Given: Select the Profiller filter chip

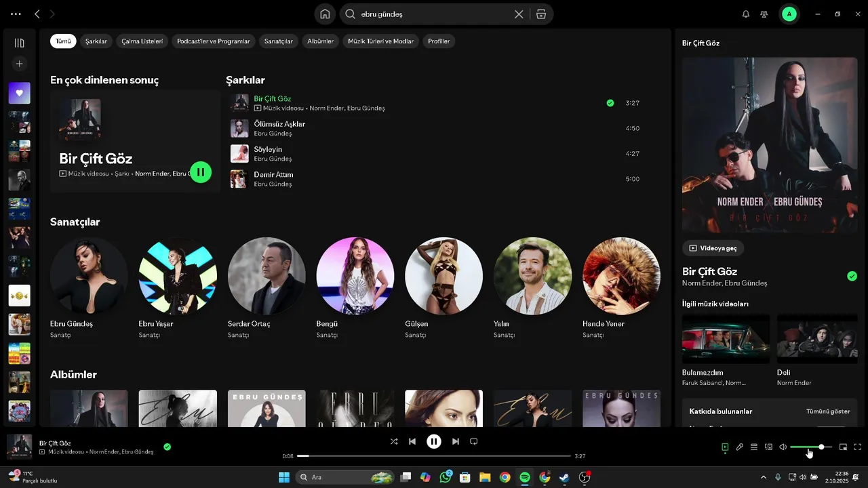Looking at the screenshot, I should click(x=439, y=41).
